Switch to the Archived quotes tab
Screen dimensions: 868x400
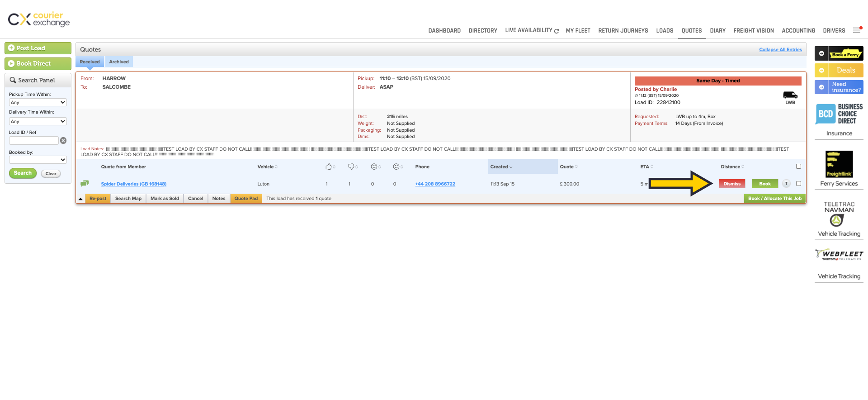pyautogui.click(x=119, y=62)
